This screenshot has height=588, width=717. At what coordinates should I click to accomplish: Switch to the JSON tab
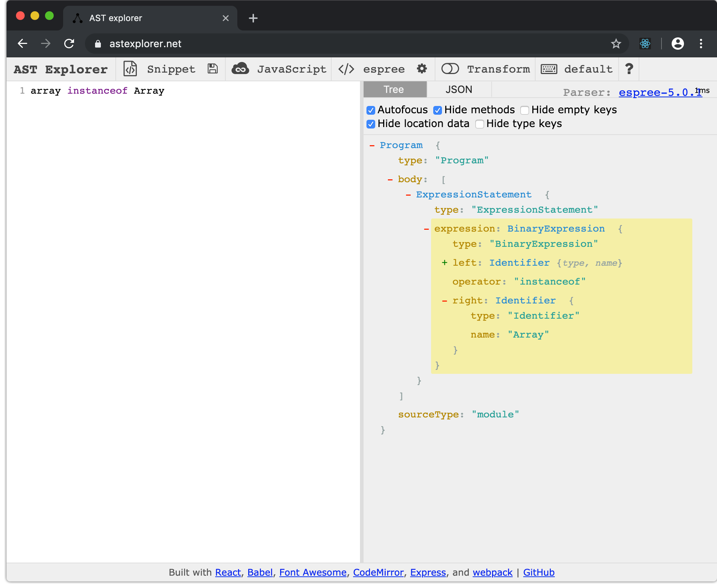point(459,89)
